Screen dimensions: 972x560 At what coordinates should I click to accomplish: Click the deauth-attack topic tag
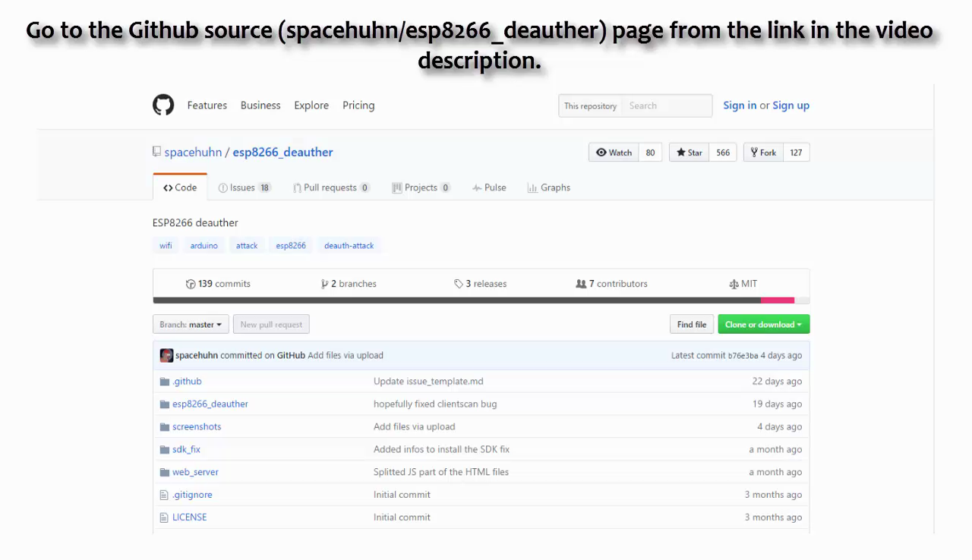[349, 245]
